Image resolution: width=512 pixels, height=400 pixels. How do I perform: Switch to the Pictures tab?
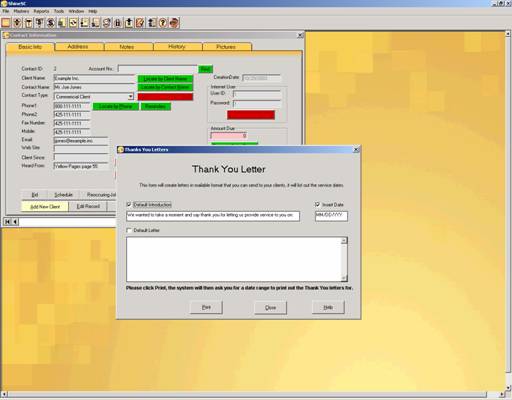226,47
